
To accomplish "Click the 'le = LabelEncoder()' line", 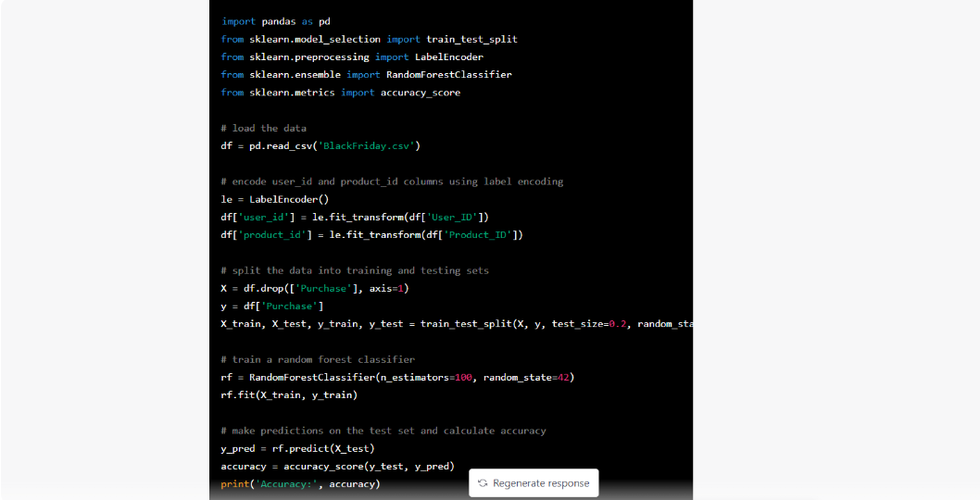I will click(x=274, y=199).
